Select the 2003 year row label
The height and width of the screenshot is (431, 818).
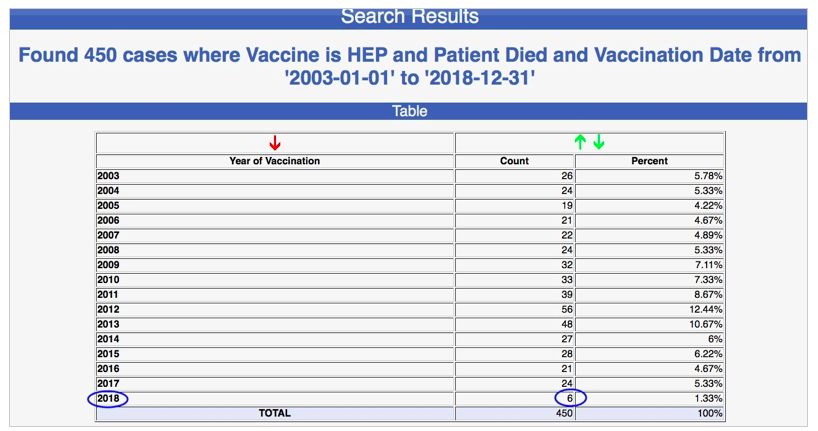[x=108, y=176]
